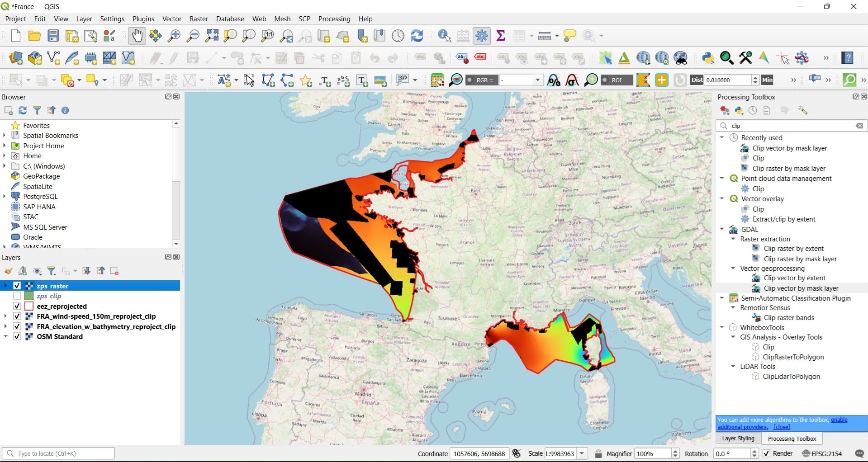Save the project with floppy disk icon
Screen dimensions: 868x462
(53, 36)
